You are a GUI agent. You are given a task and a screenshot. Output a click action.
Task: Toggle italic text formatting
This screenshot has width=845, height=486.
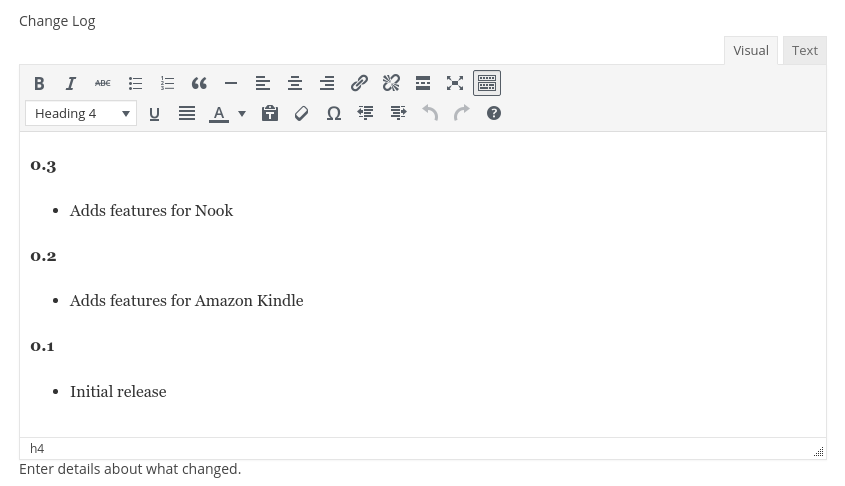click(71, 83)
